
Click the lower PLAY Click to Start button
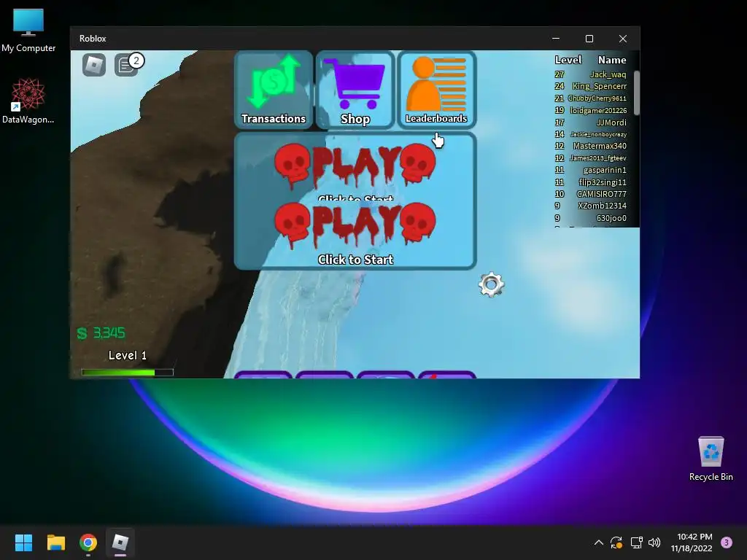355,233
